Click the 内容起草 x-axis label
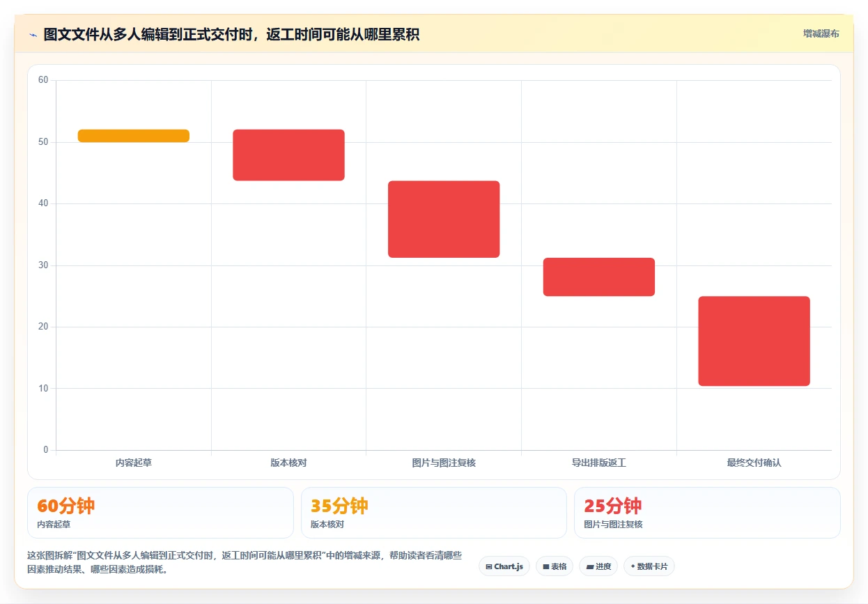 pos(134,463)
